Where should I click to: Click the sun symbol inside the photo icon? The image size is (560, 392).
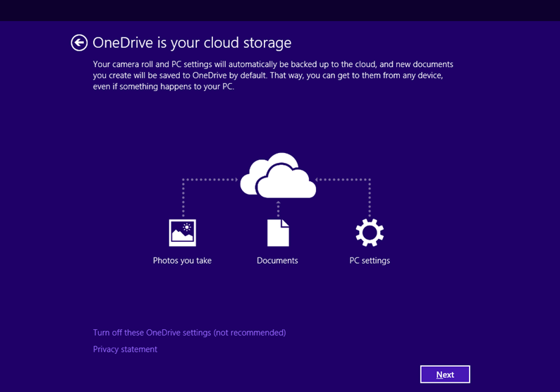coord(187,228)
